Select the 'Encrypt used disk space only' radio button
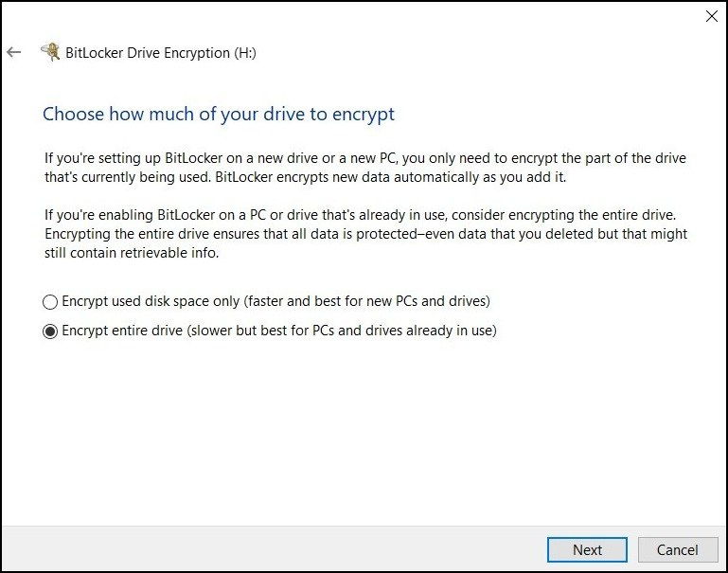 click(x=50, y=302)
